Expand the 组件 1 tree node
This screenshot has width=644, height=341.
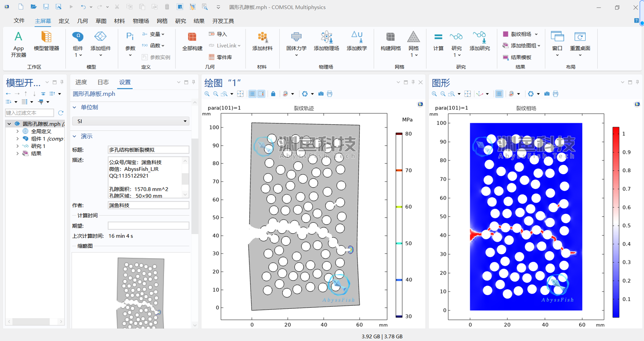click(x=17, y=139)
